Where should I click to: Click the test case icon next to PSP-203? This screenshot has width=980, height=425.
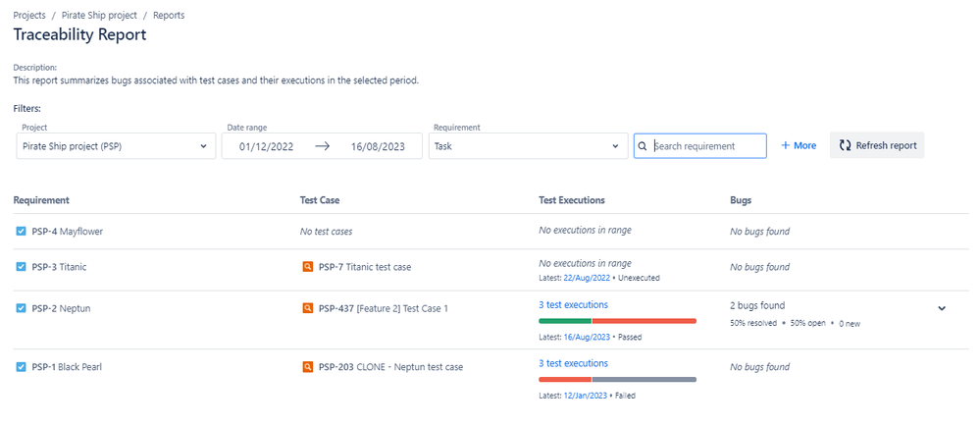(x=307, y=367)
